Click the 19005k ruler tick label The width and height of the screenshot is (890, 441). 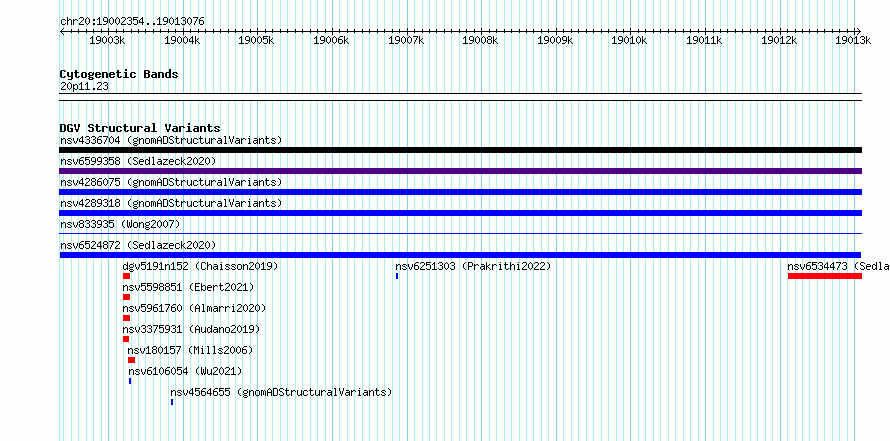pos(257,41)
